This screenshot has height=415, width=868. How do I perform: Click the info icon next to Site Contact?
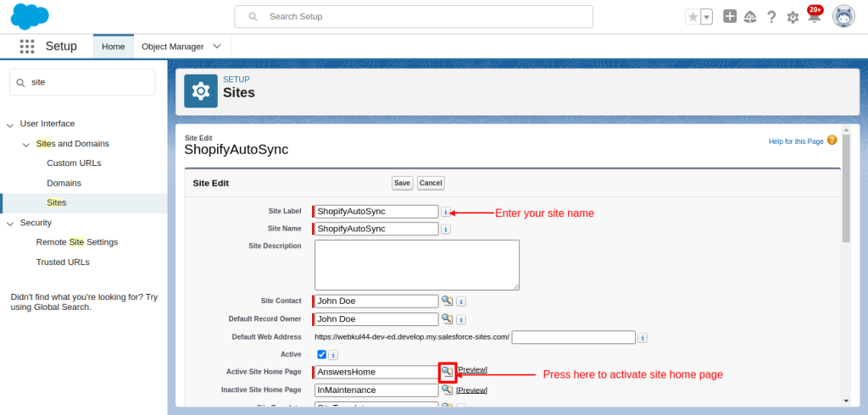point(461,302)
